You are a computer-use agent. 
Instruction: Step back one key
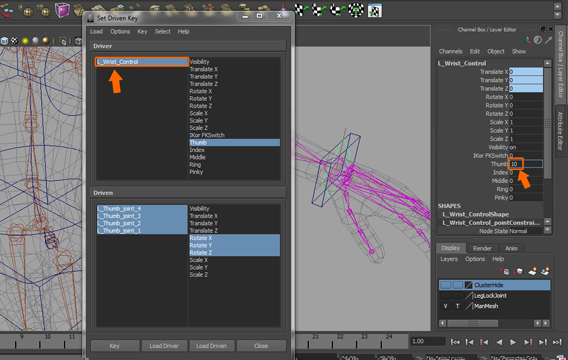pos(484,342)
